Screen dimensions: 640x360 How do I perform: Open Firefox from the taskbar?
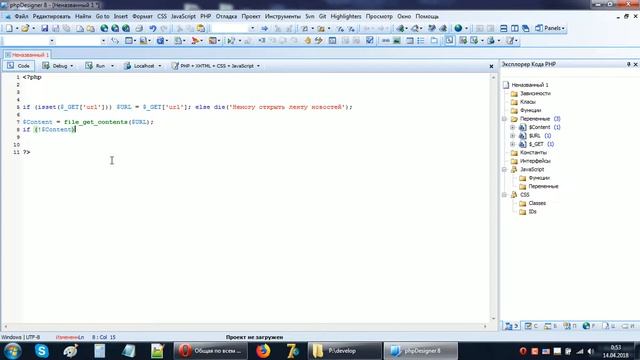pos(263,351)
